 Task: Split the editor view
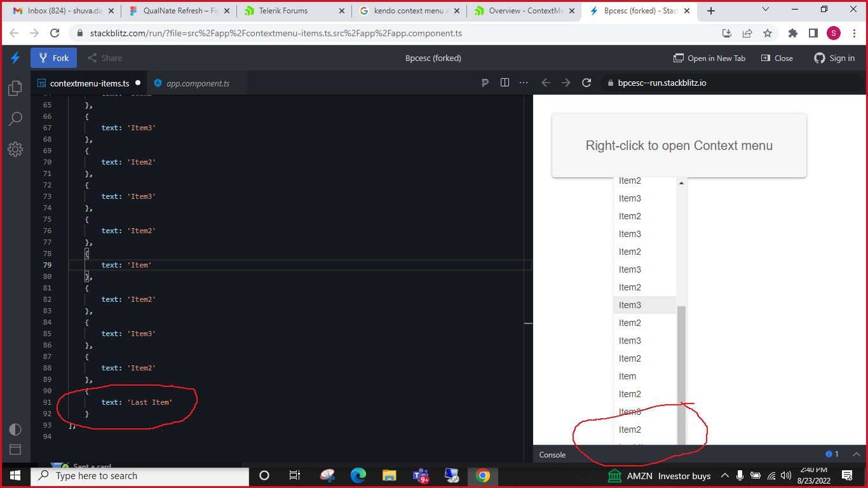coord(505,83)
